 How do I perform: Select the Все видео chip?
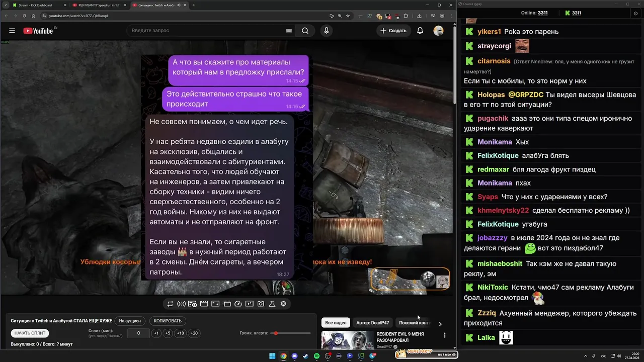pos(336,323)
